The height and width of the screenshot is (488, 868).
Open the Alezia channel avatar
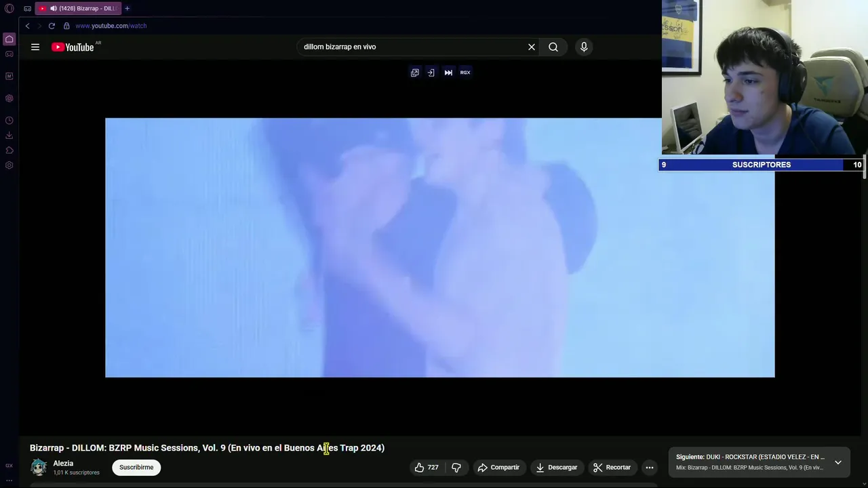coord(39,467)
